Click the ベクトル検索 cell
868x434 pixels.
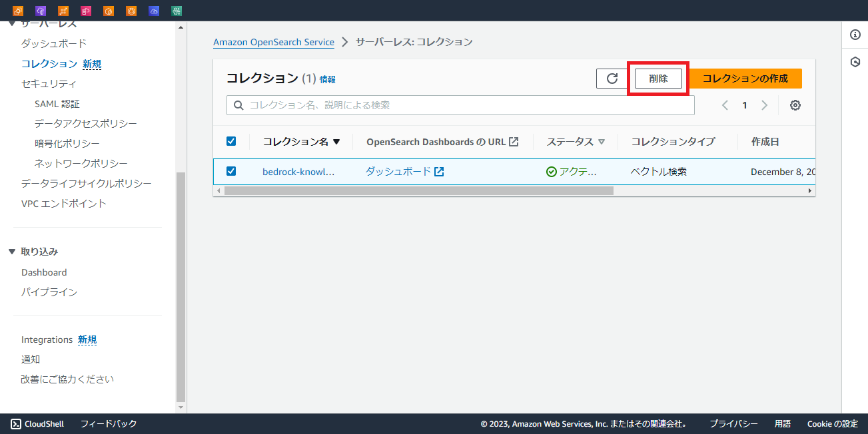point(659,172)
